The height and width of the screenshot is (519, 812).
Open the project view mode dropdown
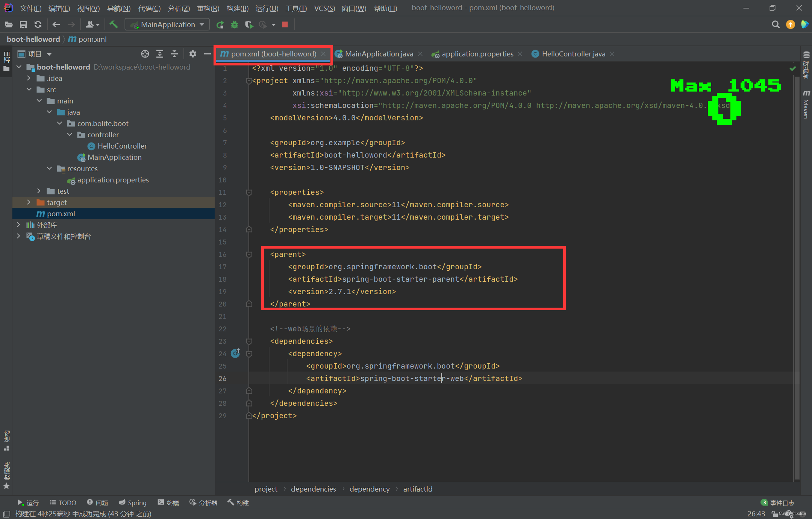(35, 54)
